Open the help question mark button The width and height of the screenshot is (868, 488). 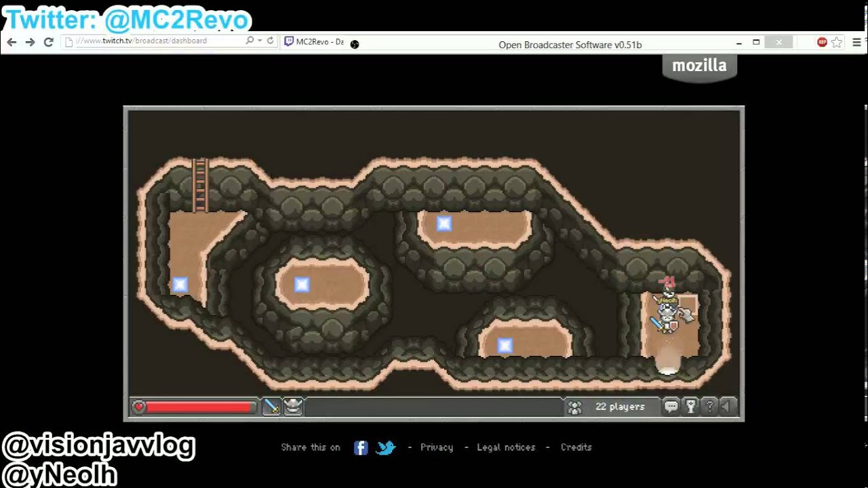point(709,407)
